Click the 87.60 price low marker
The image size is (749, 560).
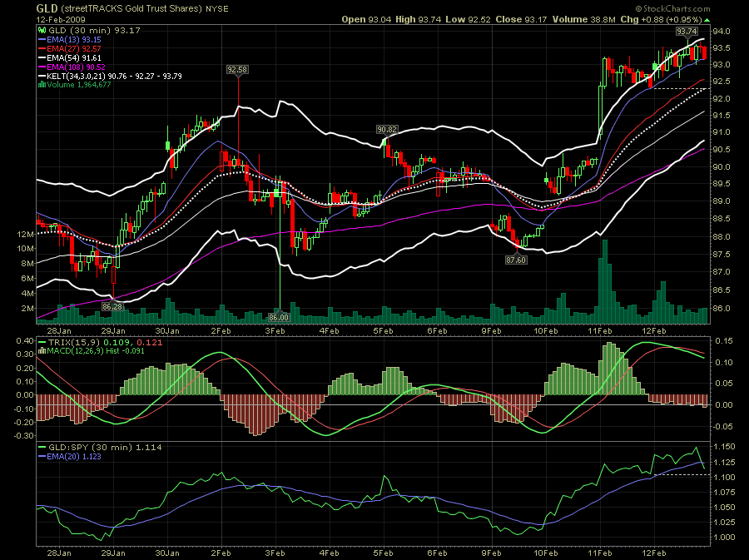point(516,260)
